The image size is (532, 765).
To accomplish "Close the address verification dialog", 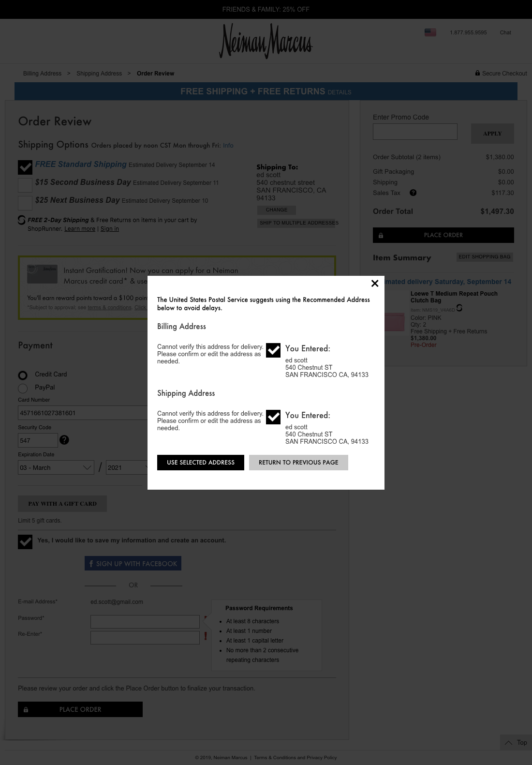I will pos(375,284).
